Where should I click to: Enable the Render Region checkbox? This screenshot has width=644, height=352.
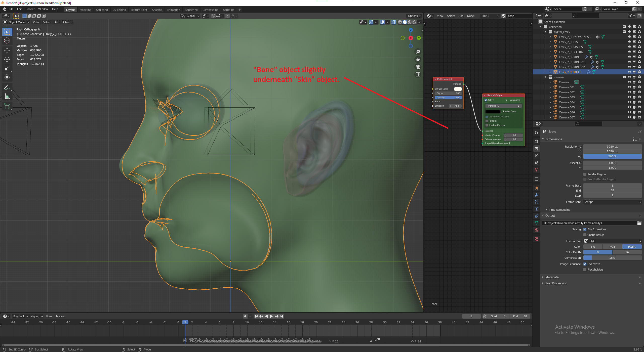pos(585,174)
